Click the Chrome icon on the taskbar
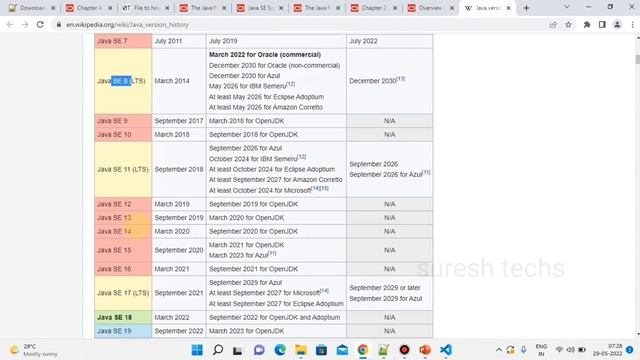This screenshot has width=640, height=360. pos(363,350)
